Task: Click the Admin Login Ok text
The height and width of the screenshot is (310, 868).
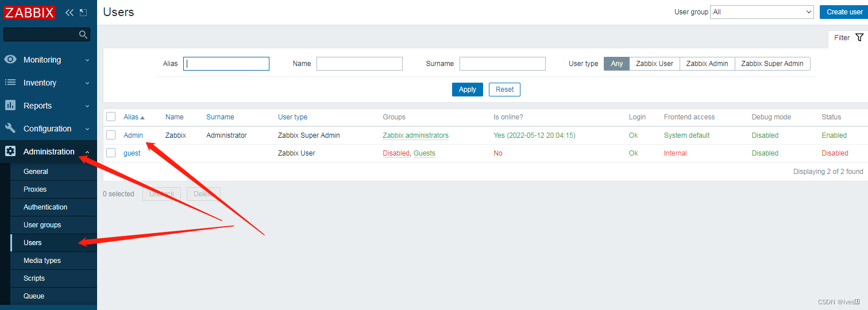Action: [634, 135]
